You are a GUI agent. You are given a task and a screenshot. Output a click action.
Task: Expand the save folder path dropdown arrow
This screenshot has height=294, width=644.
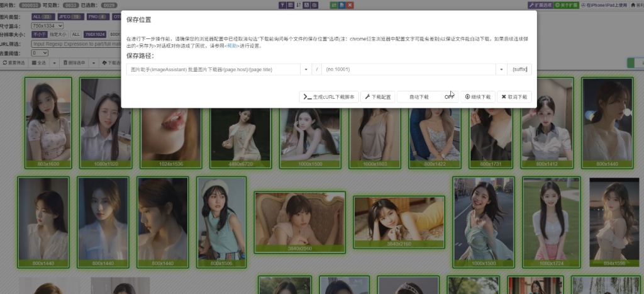pyautogui.click(x=306, y=69)
